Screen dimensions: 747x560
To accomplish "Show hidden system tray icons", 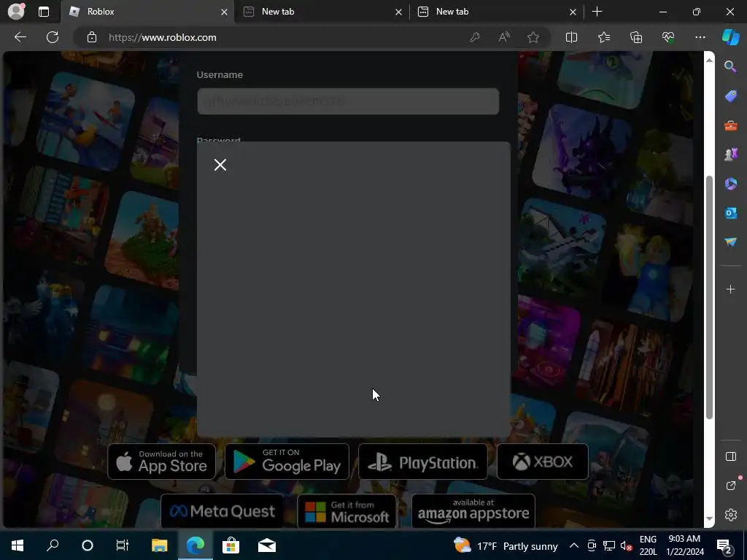I will (574, 545).
